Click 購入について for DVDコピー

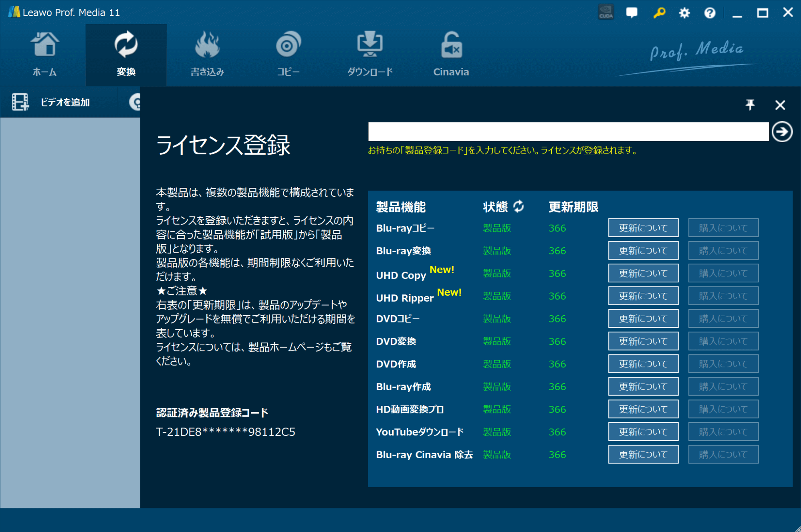pyautogui.click(x=723, y=318)
